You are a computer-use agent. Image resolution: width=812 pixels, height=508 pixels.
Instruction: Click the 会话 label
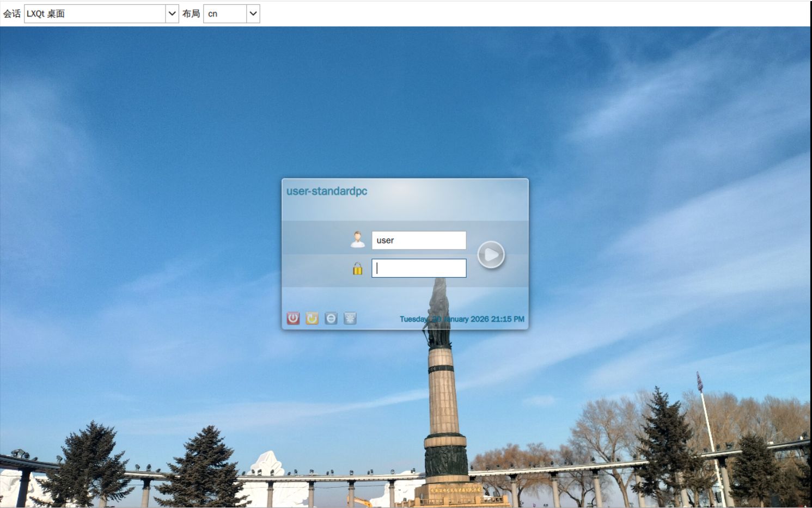point(11,14)
